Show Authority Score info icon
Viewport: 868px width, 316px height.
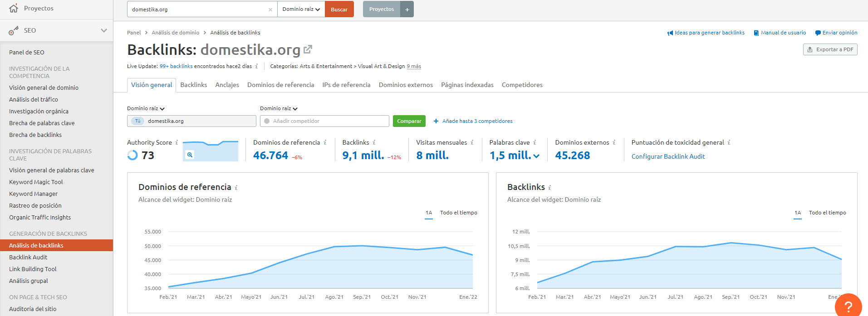(177, 142)
